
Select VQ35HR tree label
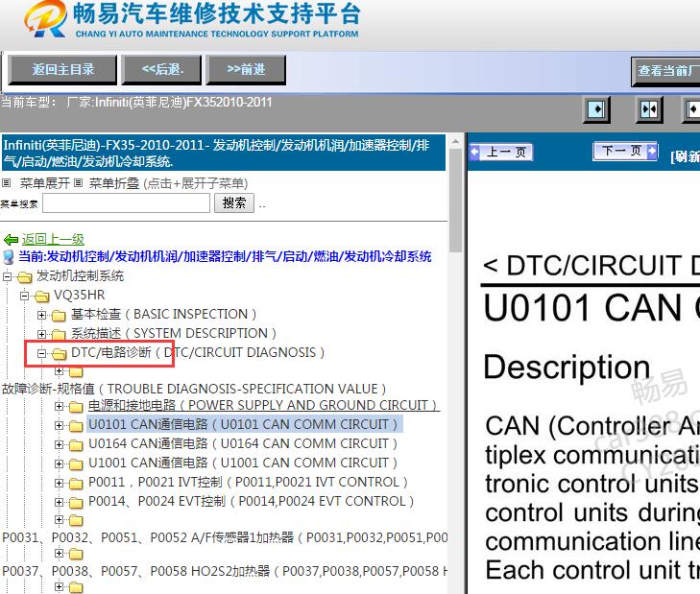[x=80, y=295]
